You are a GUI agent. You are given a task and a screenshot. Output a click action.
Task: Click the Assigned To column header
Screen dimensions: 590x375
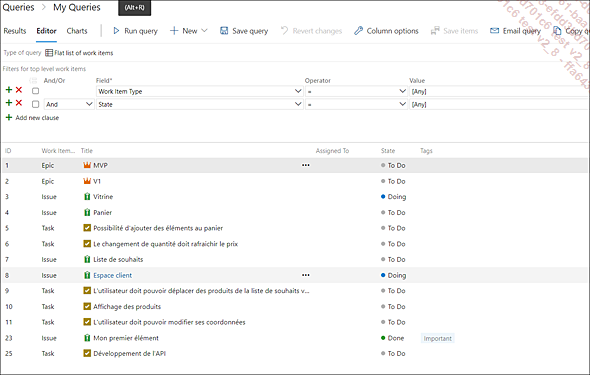pos(332,151)
